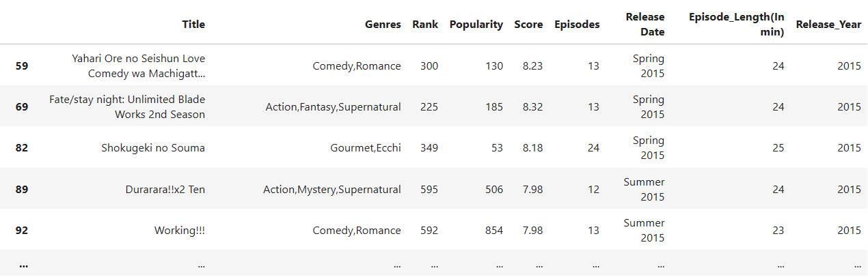The width and height of the screenshot is (868, 277).
Task: Click row index 69
Action: tap(21, 107)
